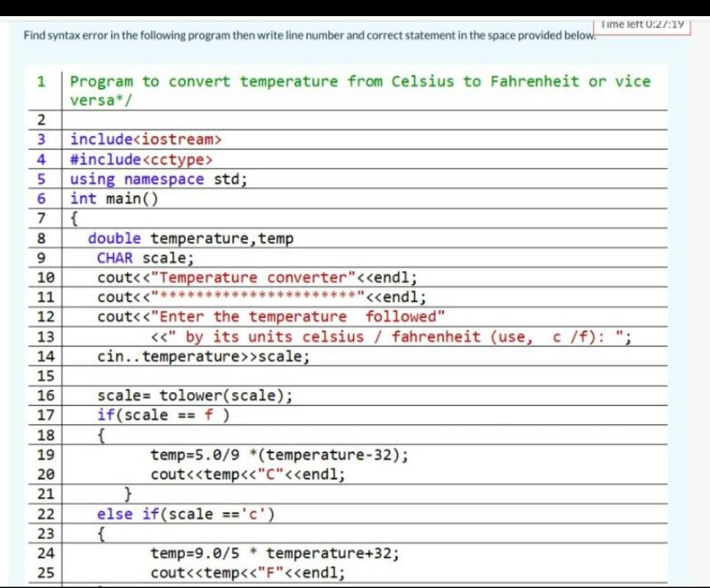
Task: Click line 4 '#include<cctype>'
Action: (x=141, y=159)
